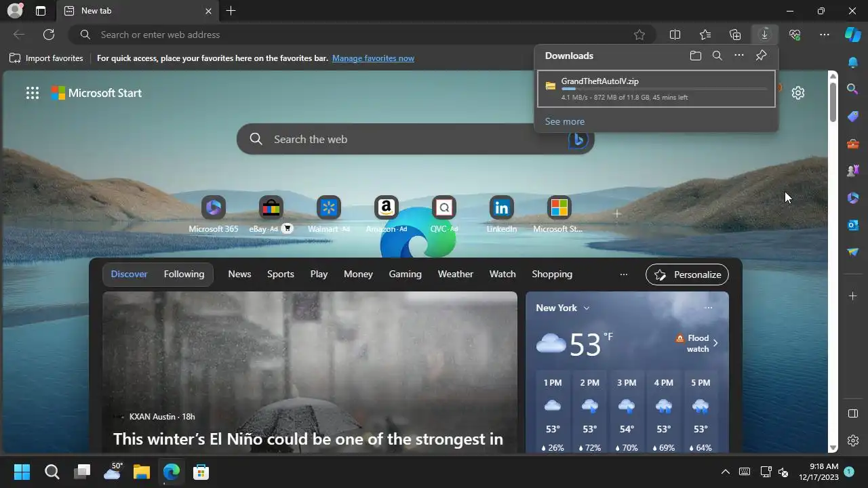868x488 pixels.
Task: Select the Weather feed tab
Action: pyautogui.click(x=455, y=274)
